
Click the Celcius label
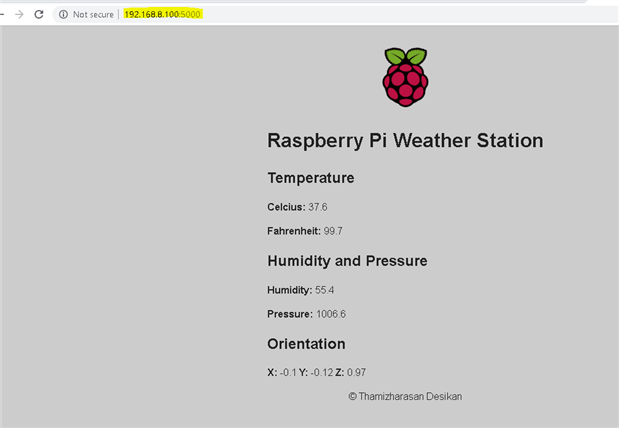pos(286,207)
